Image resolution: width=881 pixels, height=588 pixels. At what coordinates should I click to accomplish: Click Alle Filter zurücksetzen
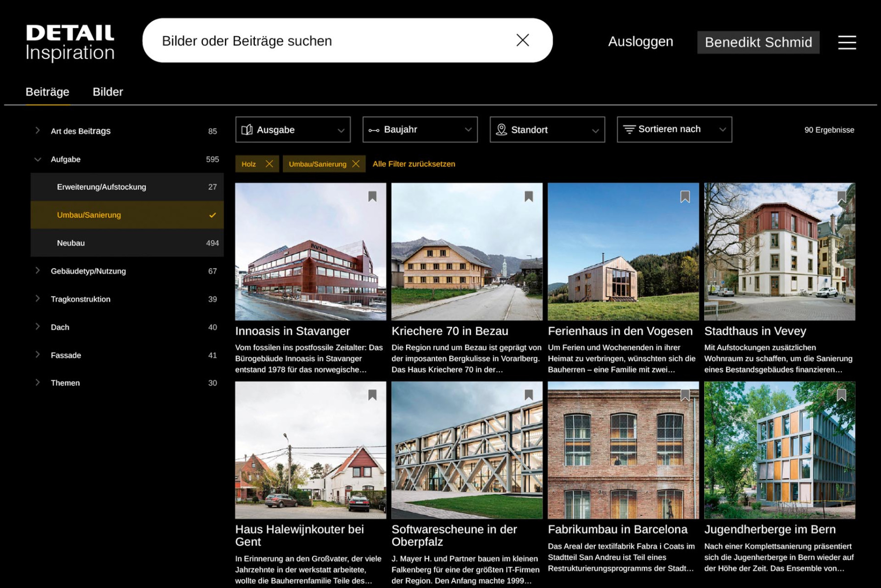pyautogui.click(x=414, y=164)
